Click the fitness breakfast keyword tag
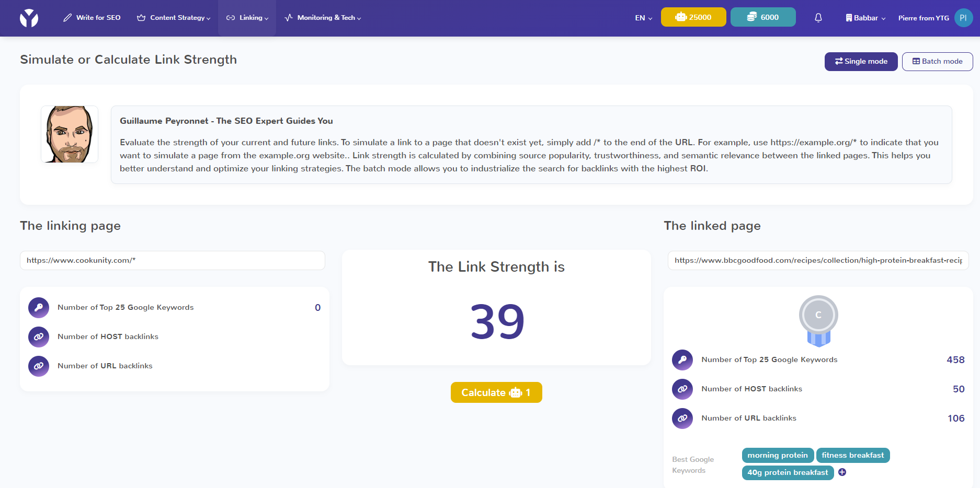980x488 pixels. [x=853, y=455]
